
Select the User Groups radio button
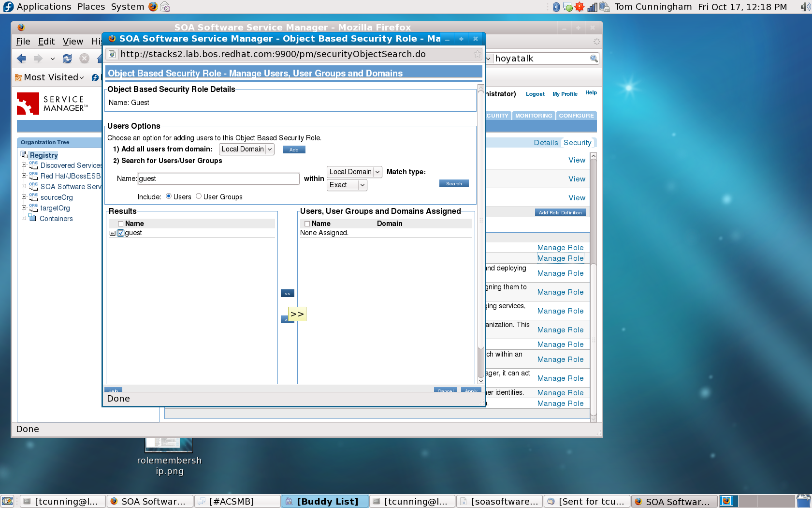[199, 196]
